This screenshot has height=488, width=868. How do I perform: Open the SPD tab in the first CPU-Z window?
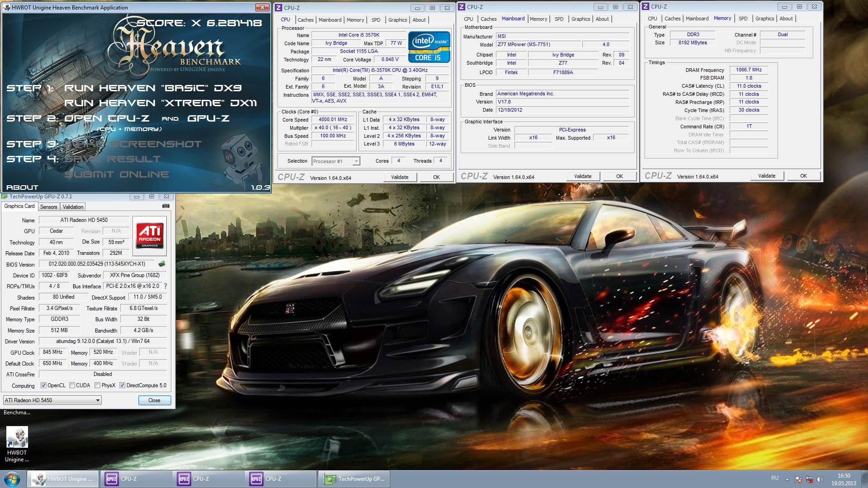point(376,20)
